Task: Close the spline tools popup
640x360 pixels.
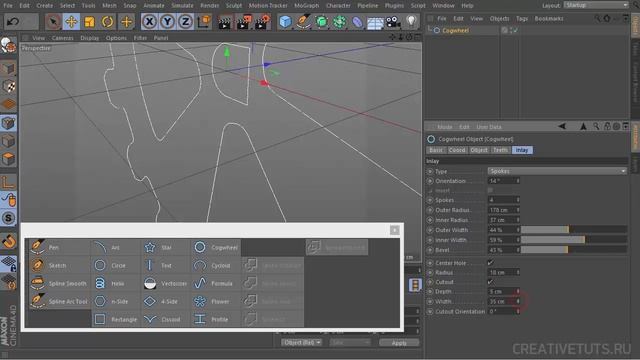Action: 394,230
